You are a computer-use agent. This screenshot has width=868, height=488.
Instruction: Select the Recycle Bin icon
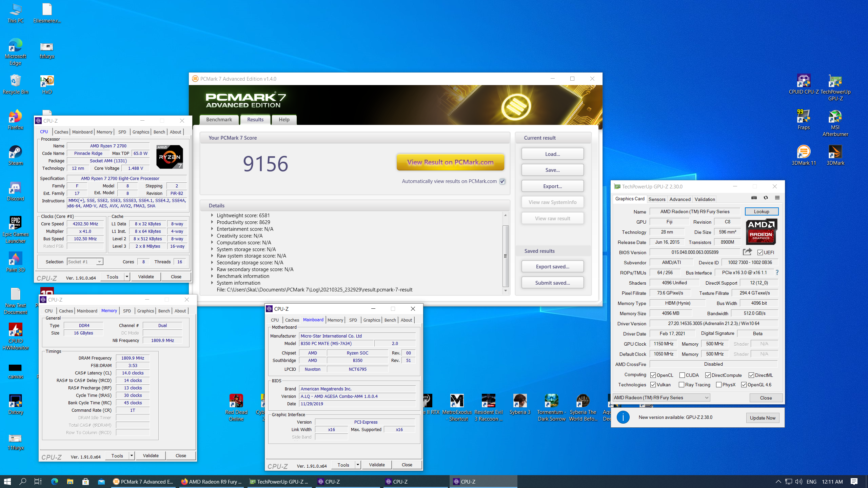16,84
